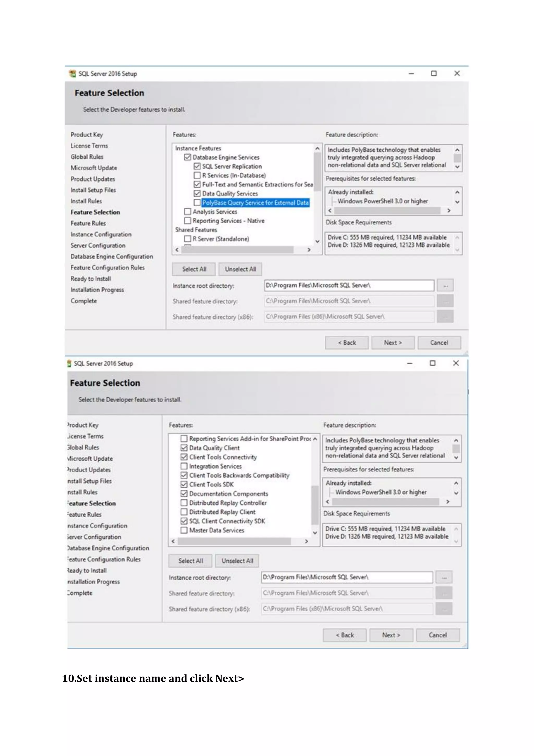
Task: Enable Integration Services feature
Action: click(184, 466)
